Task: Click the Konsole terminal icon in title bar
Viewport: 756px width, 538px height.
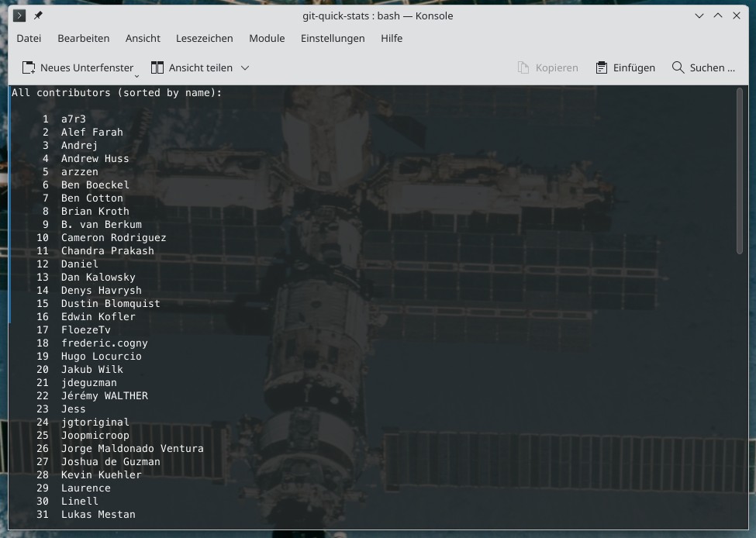Action: click(x=19, y=16)
